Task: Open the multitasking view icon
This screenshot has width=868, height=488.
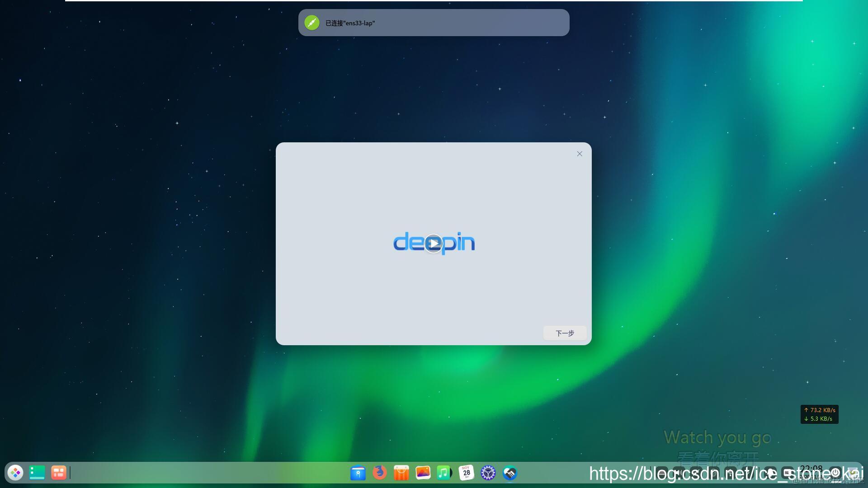Action: (59, 473)
